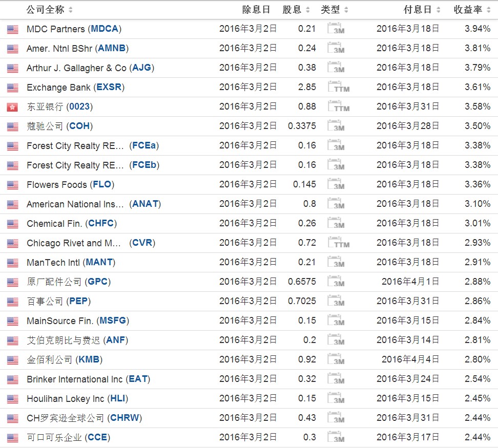Screen dimensions: 498x448
Task: Click the 3M type icon for 百事公司
Action: 336,302
